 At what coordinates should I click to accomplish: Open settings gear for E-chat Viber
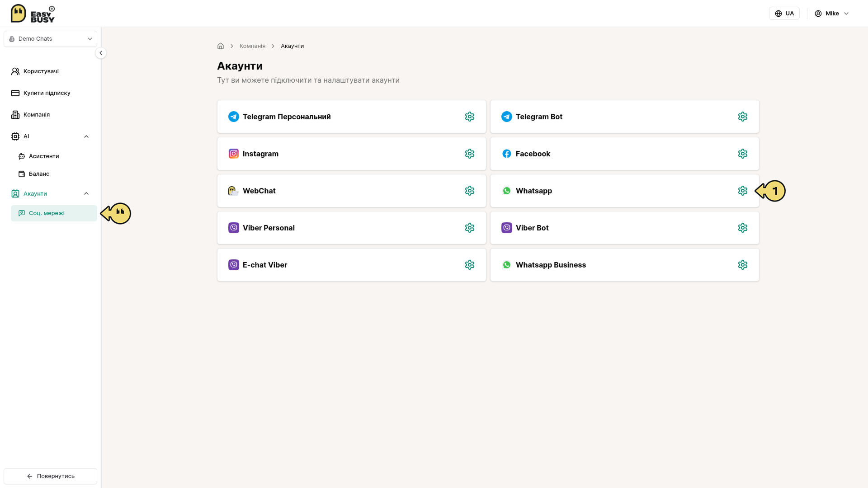pos(470,265)
